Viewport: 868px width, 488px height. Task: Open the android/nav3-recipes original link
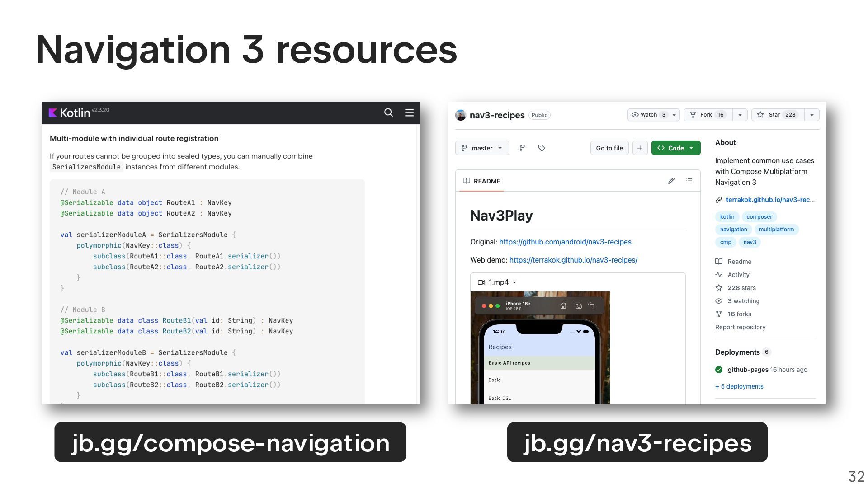(565, 242)
